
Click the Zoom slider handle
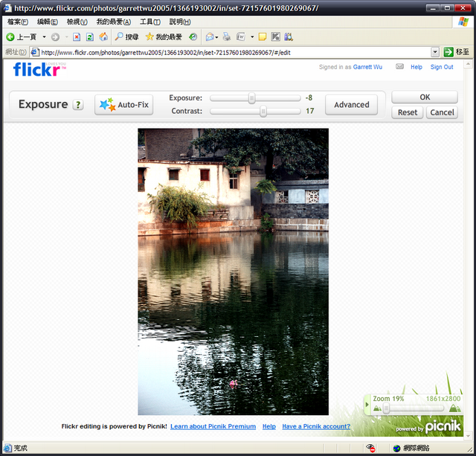(386, 408)
